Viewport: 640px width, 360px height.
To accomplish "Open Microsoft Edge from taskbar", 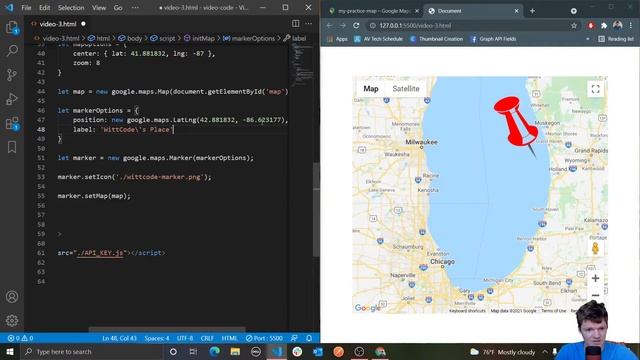I will click(214, 351).
